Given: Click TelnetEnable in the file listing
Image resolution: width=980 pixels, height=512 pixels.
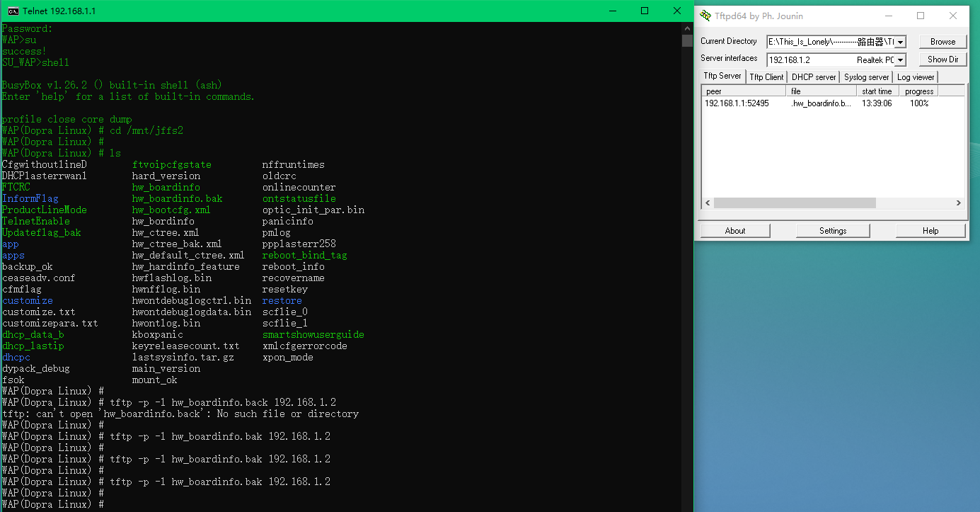Looking at the screenshot, I should pos(36,221).
